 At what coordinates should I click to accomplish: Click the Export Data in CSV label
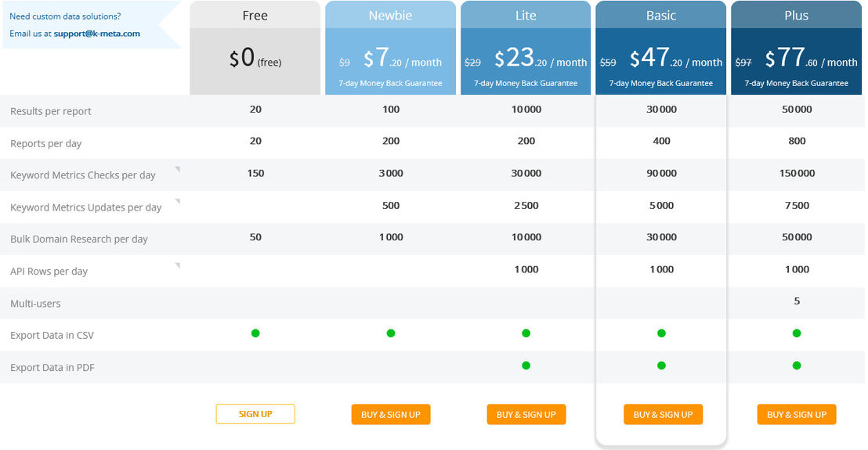pyautogui.click(x=52, y=336)
